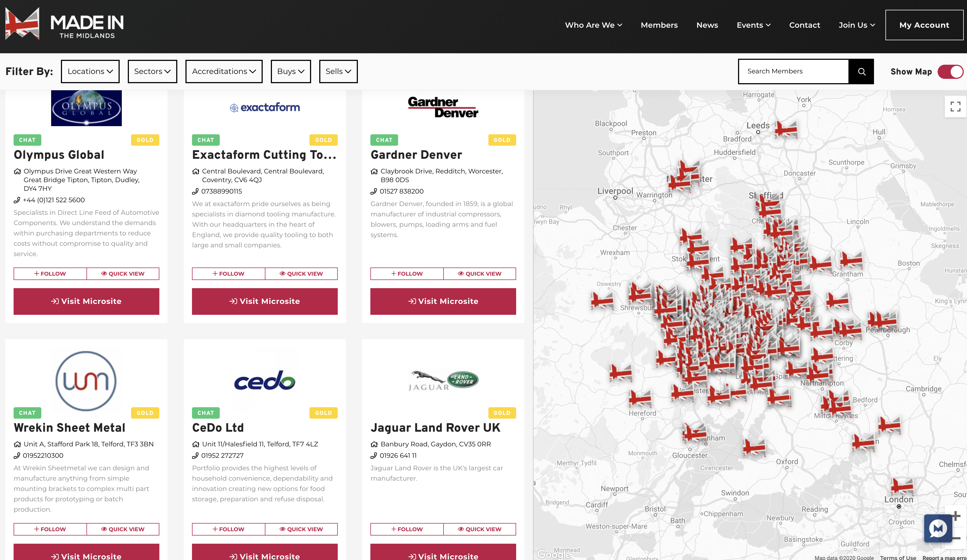Follow Wrekin Sheet Metal
967x560 pixels.
50,529
